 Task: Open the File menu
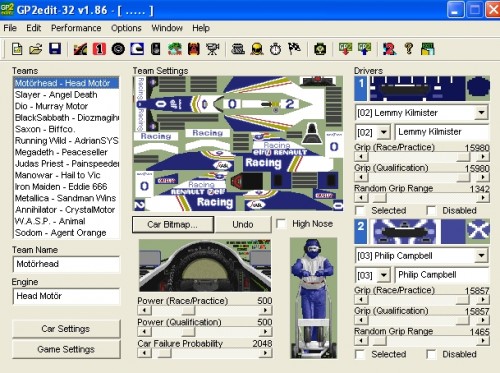click(10, 28)
